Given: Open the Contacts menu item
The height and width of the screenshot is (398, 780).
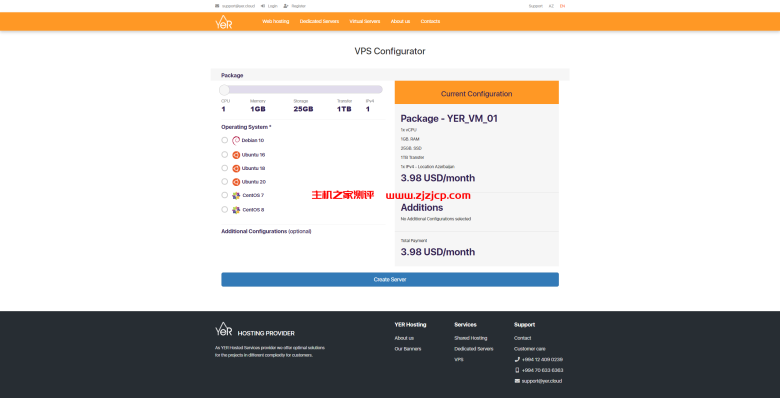Looking at the screenshot, I should [x=430, y=21].
